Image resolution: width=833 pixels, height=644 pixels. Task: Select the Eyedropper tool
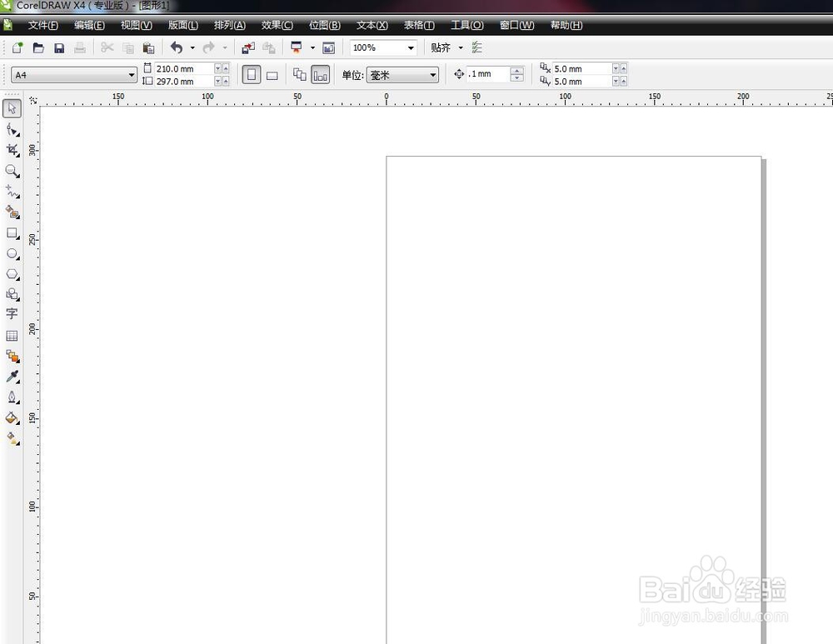pyautogui.click(x=12, y=377)
